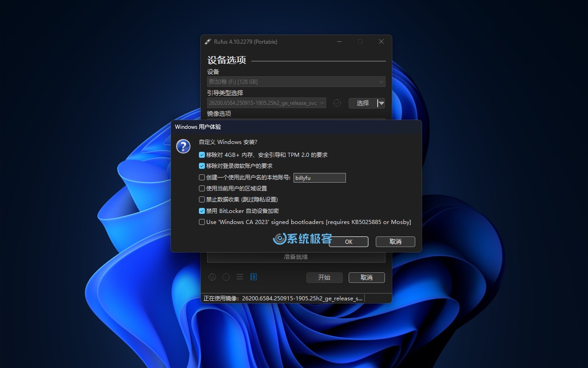Check the disable data collection option
Screen dimensions: 588x368
pyautogui.click(x=202, y=200)
